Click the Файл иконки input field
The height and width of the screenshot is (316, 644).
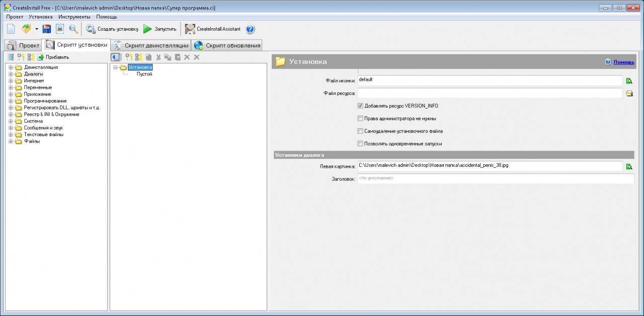pyautogui.click(x=490, y=80)
